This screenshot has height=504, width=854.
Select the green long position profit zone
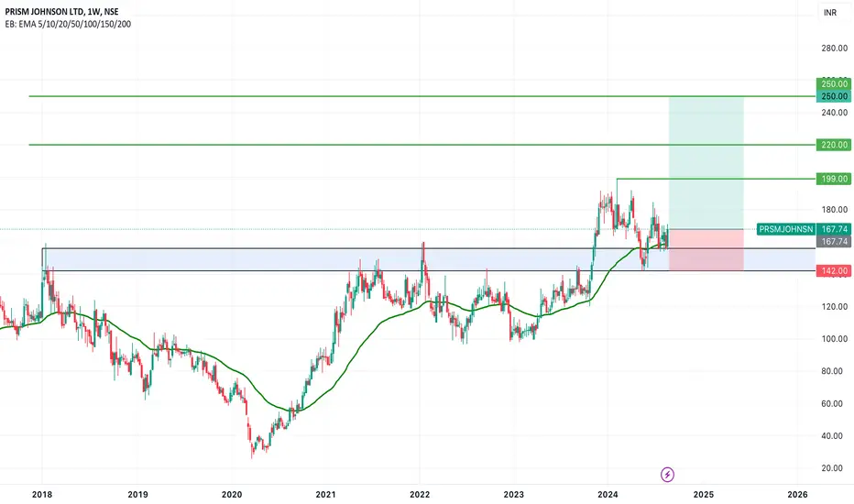coord(706,163)
